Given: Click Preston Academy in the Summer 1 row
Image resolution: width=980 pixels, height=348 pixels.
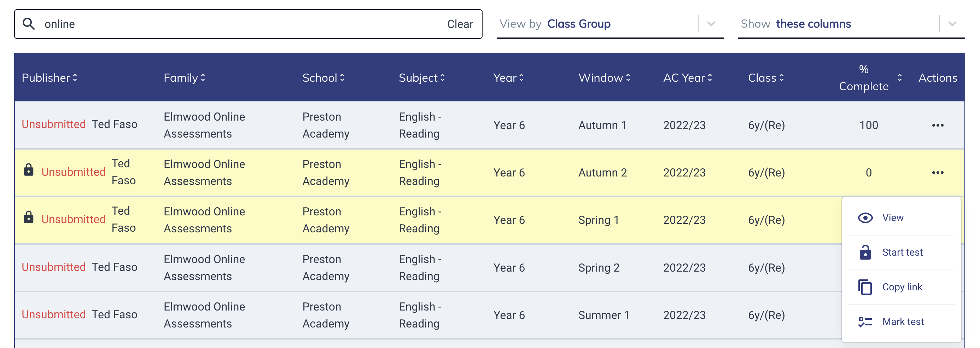Looking at the screenshot, I should pos(326,315).
